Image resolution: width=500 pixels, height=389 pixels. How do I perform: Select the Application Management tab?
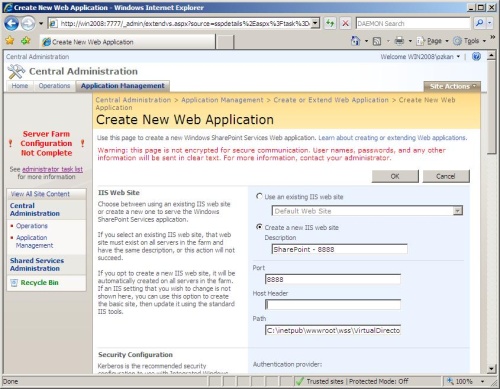click(x=123, y=86)
